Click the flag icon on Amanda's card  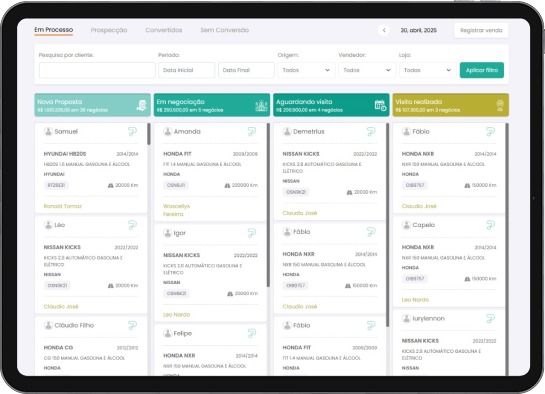point(252,132)
